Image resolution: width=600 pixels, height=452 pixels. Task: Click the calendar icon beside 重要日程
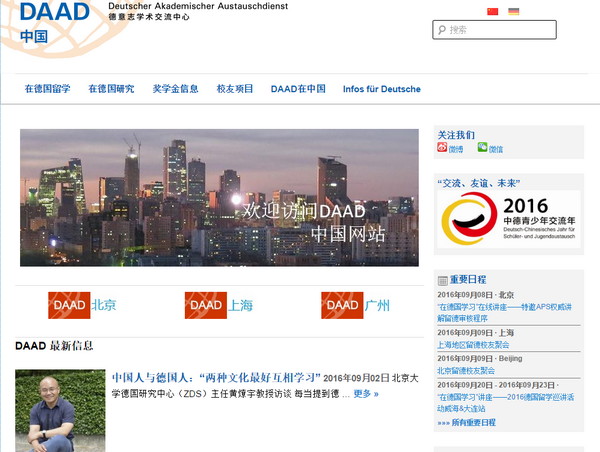coord(442,281)
